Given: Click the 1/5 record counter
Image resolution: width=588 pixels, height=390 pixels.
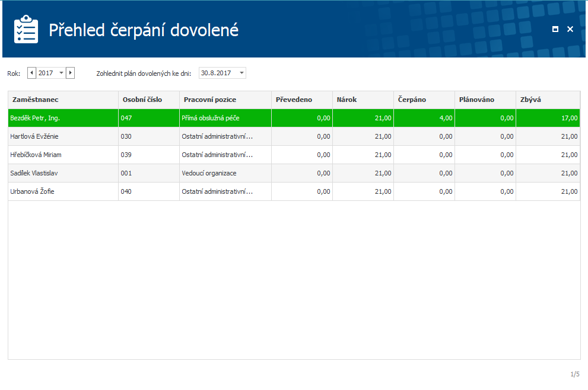Looking at the screenshot, I should (x=575, y=374).
